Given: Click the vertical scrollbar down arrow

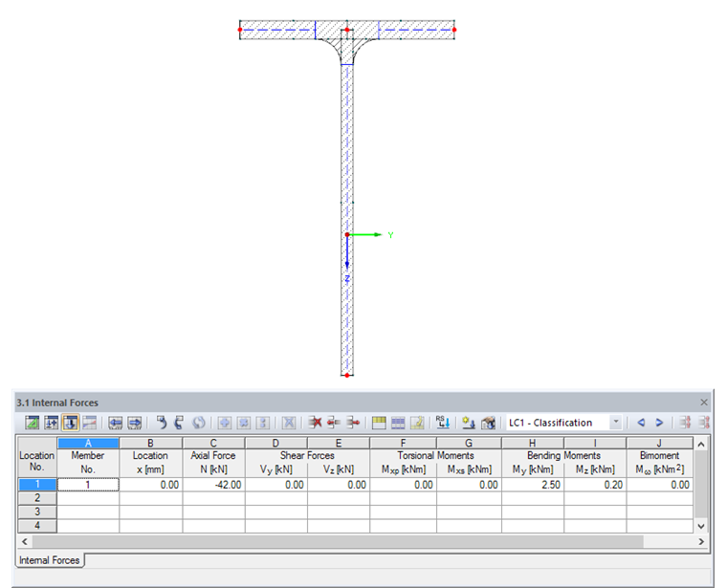Looking at the screenshot, I should (x=701, y=526).
